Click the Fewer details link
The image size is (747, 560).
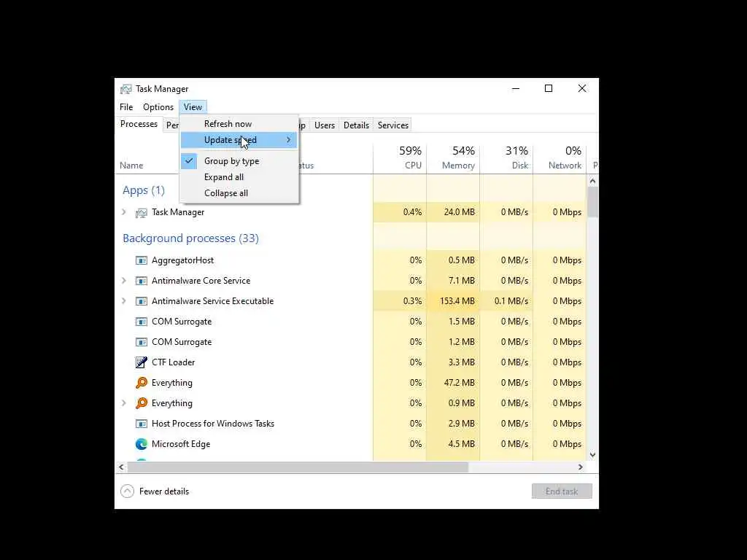[x=164, y=491]
